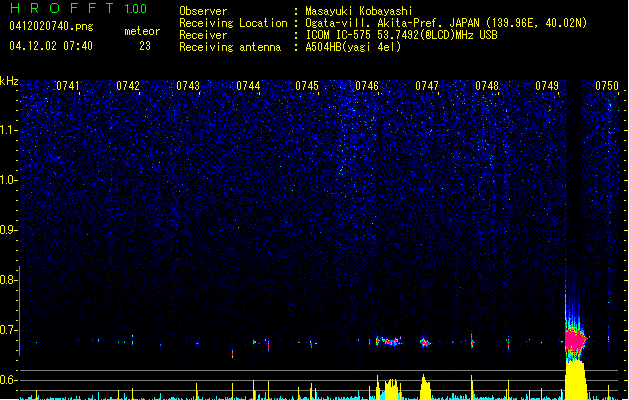Select the ICOM IC-575 receiver text
The image size is (629, 400).
[x=401, y=35]
